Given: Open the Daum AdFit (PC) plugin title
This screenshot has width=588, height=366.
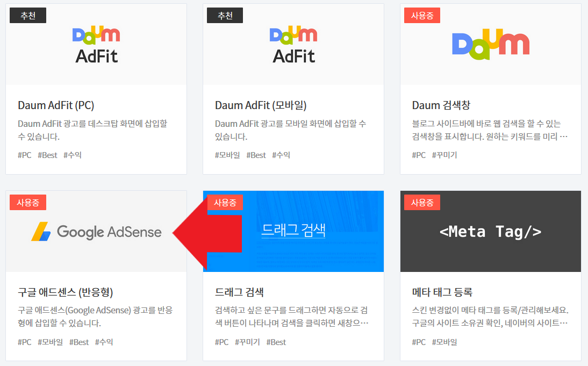Looking at the screenshot, I should [x=56, y=105].
